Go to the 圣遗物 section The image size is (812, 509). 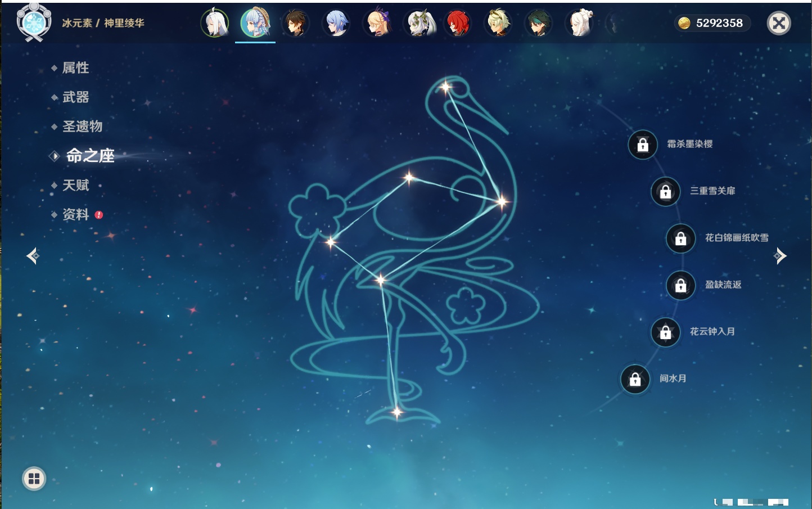tap(82, 127)
